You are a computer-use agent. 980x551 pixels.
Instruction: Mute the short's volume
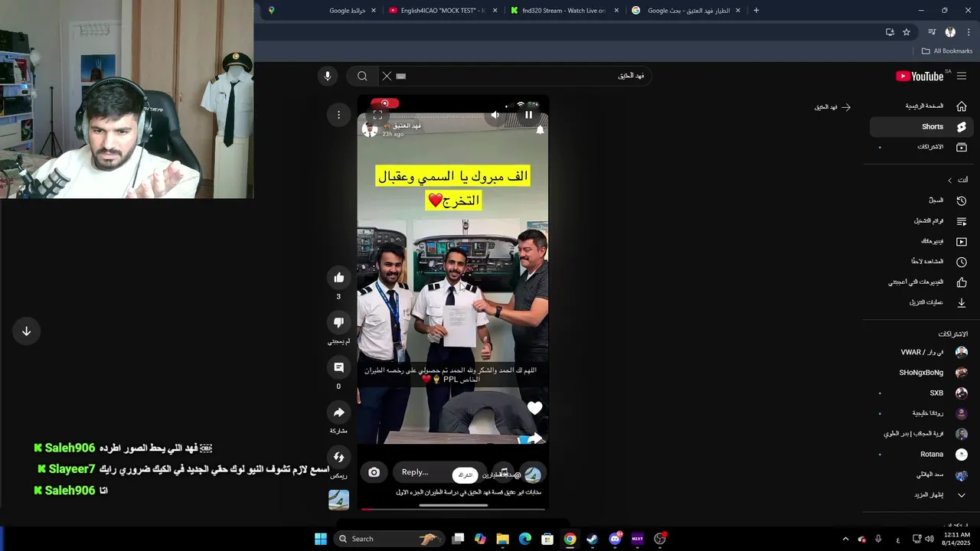pyautogui.click(x=495, y=115)
